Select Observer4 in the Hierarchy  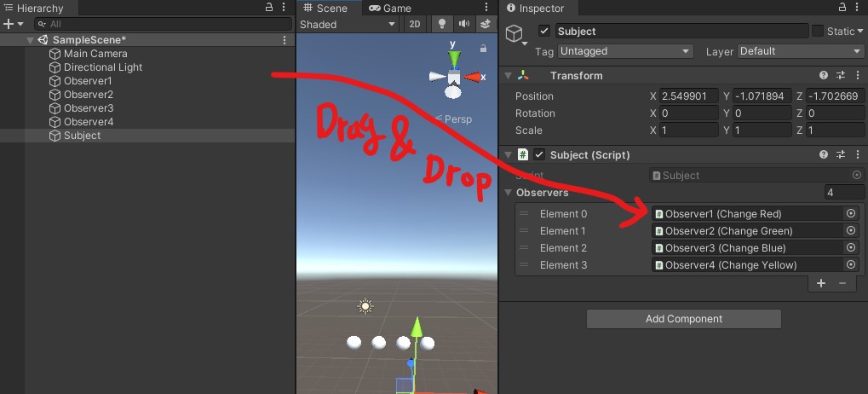click(x=88, y=122)
